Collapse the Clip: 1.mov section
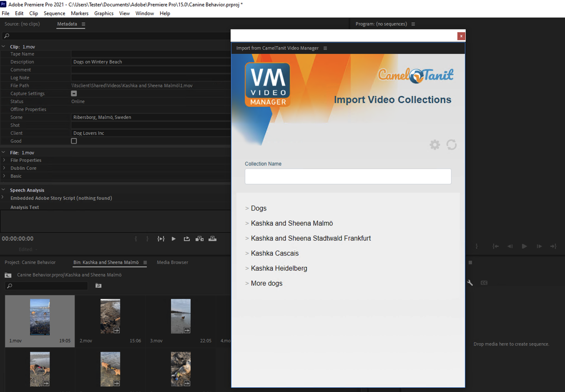 click(3, 47)
